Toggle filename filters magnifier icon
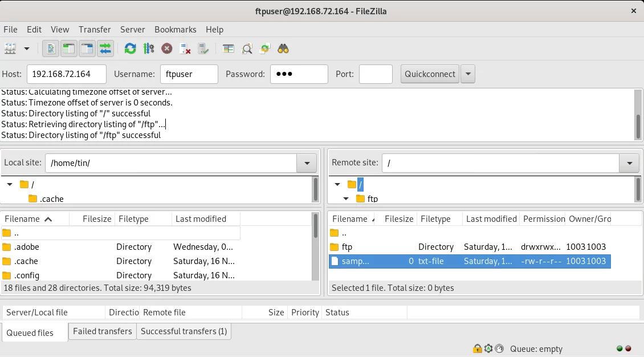Viewport: 644px width, 357px height. coord(247,49)
